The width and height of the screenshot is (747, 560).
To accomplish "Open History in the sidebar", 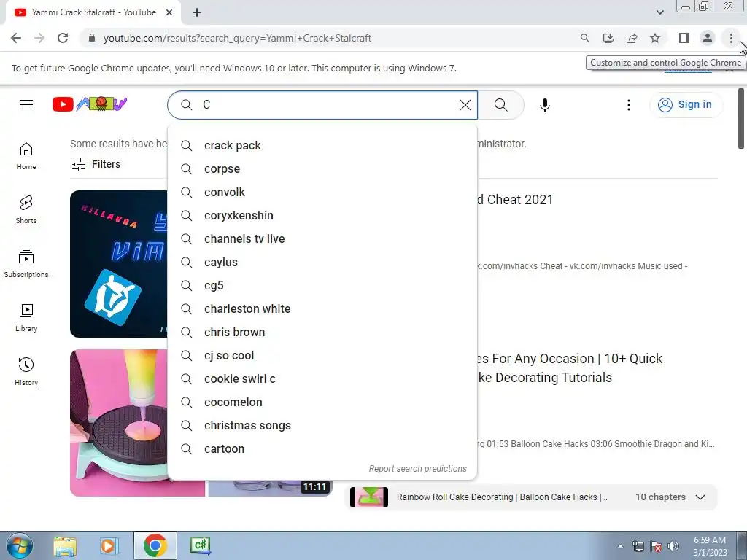I will pos(26,372).
